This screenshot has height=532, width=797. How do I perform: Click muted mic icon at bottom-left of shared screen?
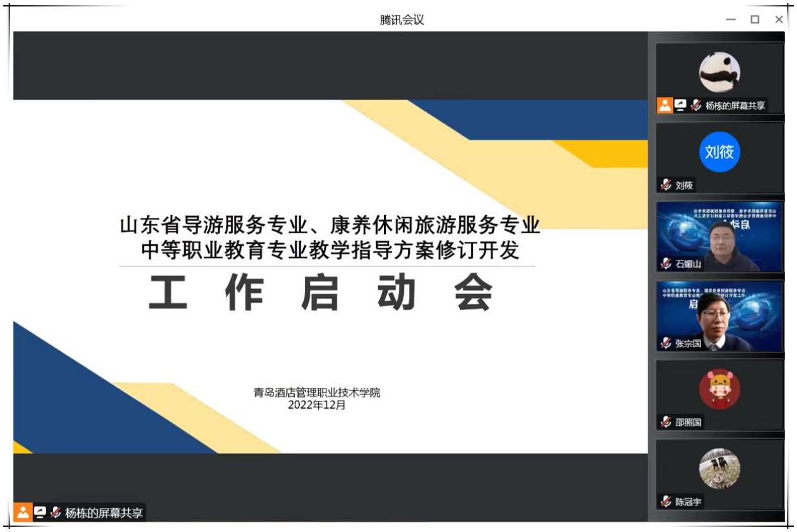(56, 513)
